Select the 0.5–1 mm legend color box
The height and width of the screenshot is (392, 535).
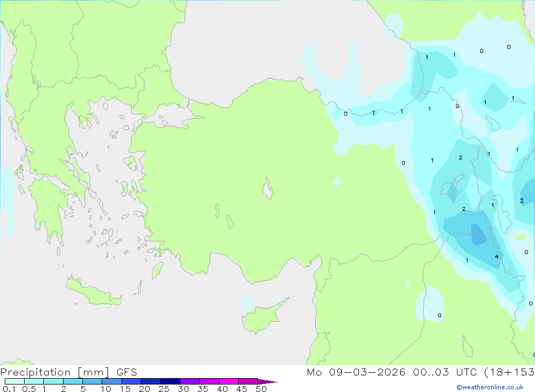[34, 381]
